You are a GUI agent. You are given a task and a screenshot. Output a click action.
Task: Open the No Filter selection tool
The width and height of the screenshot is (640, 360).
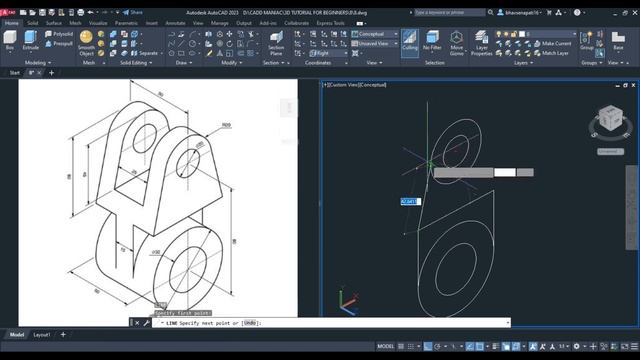pos(432,41)
